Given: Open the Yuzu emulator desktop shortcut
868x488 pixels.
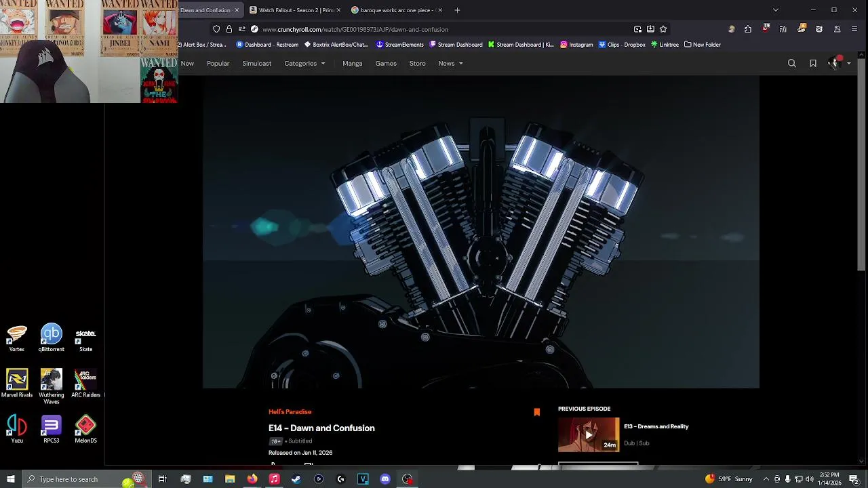Looking at the screenshot, I should tap(17, 430).
